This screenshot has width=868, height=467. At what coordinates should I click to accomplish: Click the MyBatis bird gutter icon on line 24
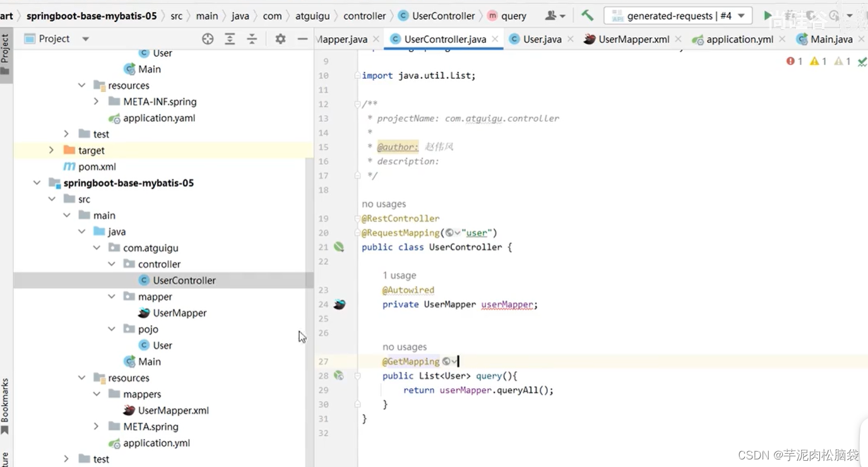click(x=340, y=304)
